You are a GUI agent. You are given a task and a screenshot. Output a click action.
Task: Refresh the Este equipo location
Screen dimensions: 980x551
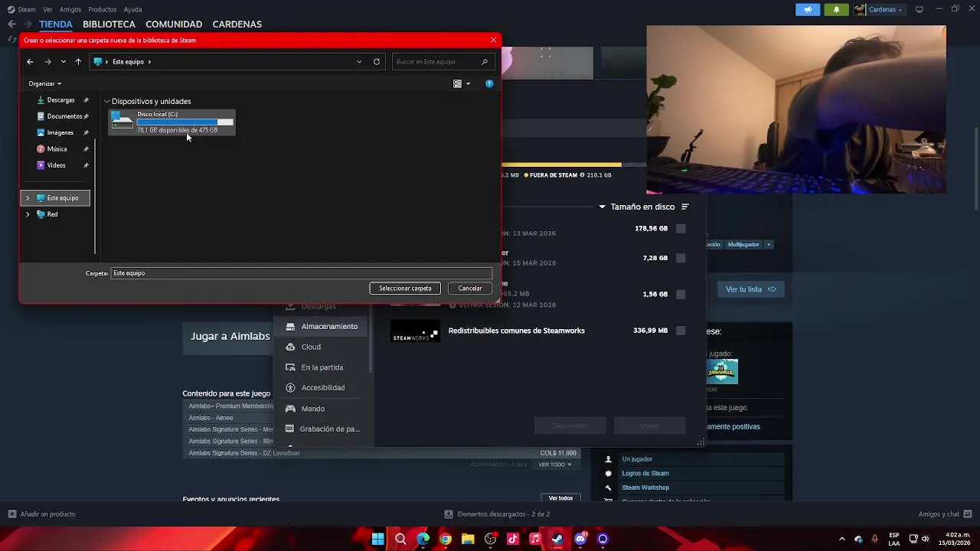pos(377,61)
